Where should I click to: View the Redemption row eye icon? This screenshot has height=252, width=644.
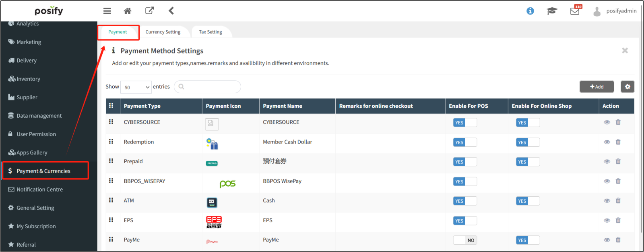607,142
